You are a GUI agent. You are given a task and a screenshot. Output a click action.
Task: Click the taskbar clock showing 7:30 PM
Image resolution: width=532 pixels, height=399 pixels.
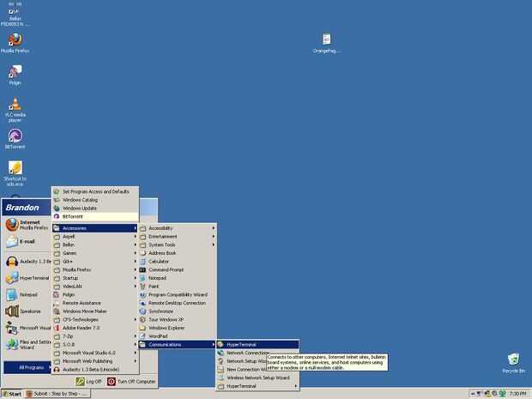tap(517, 394)
